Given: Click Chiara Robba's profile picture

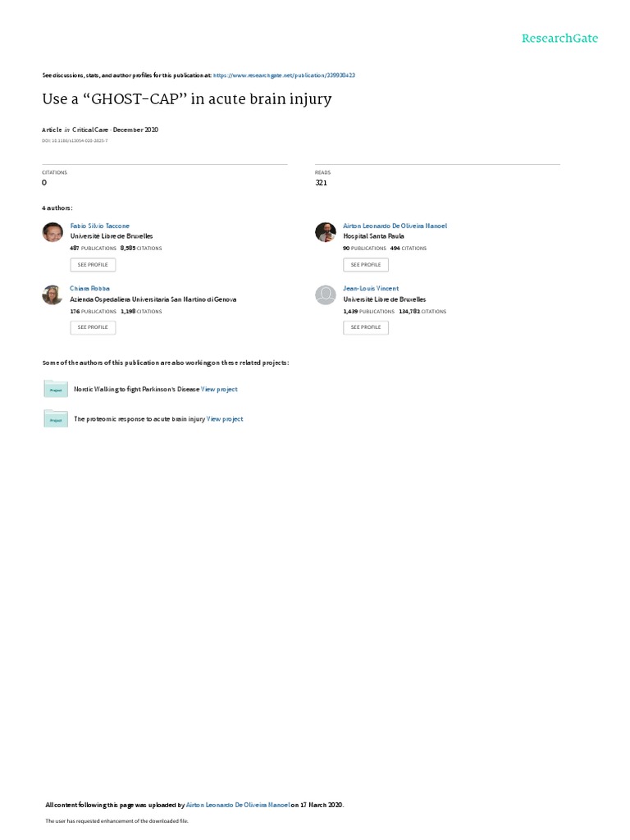Looking at the screenshot, I should coord(52,294).
